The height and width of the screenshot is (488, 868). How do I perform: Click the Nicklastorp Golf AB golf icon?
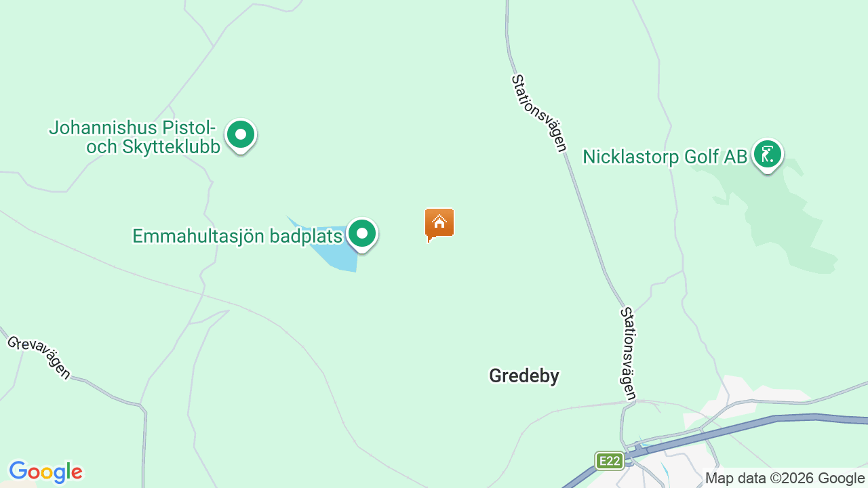[767, 155]
